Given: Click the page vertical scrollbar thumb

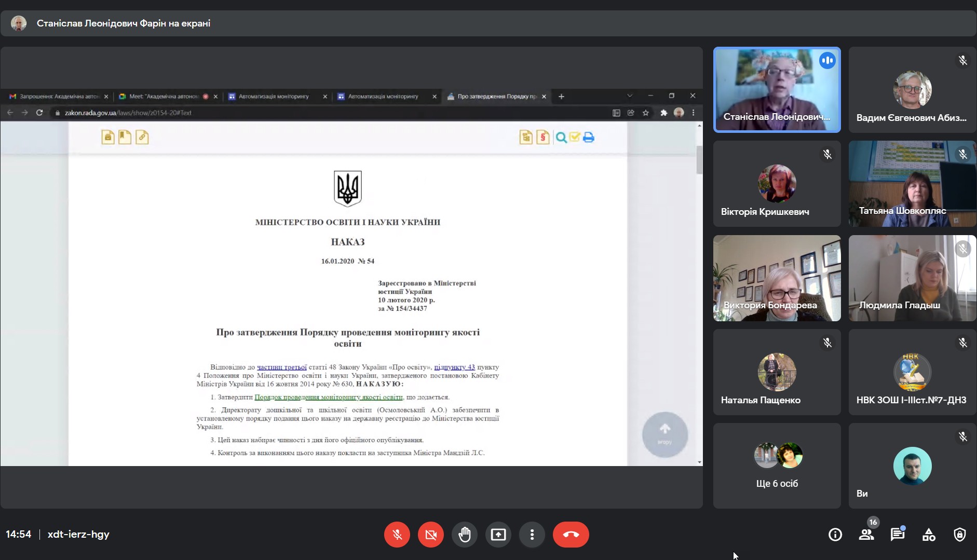Looking at the screenshot, I should point(699,160).
